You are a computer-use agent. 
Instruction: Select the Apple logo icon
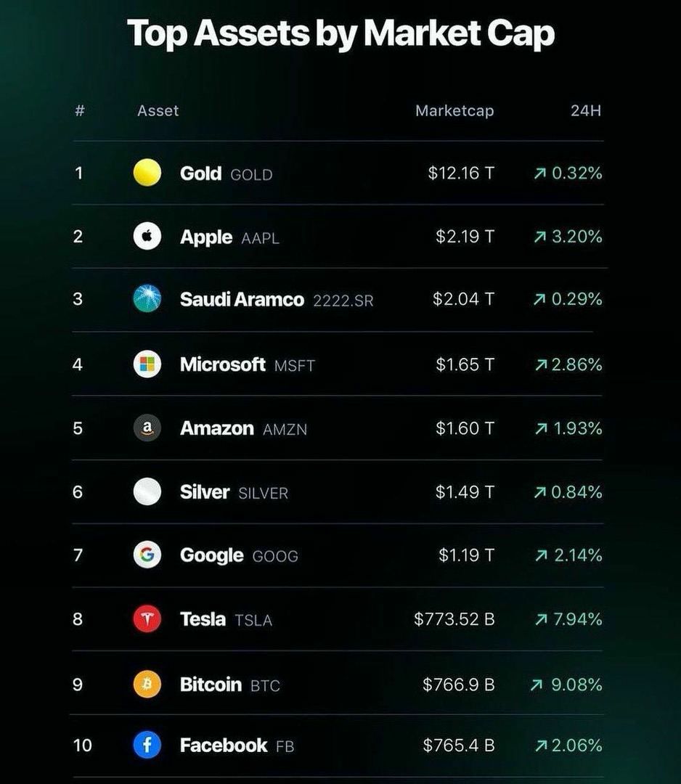tap(147, 235)
